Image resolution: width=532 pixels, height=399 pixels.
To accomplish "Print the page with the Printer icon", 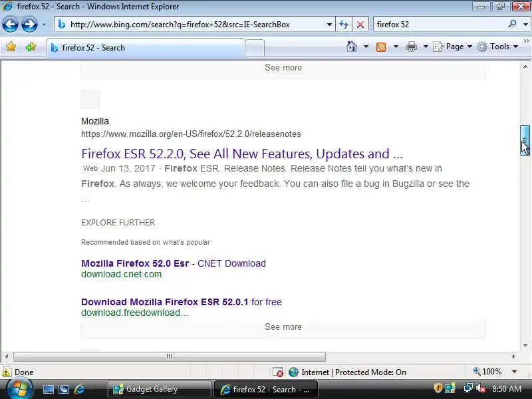I will (x=411, y=47).
